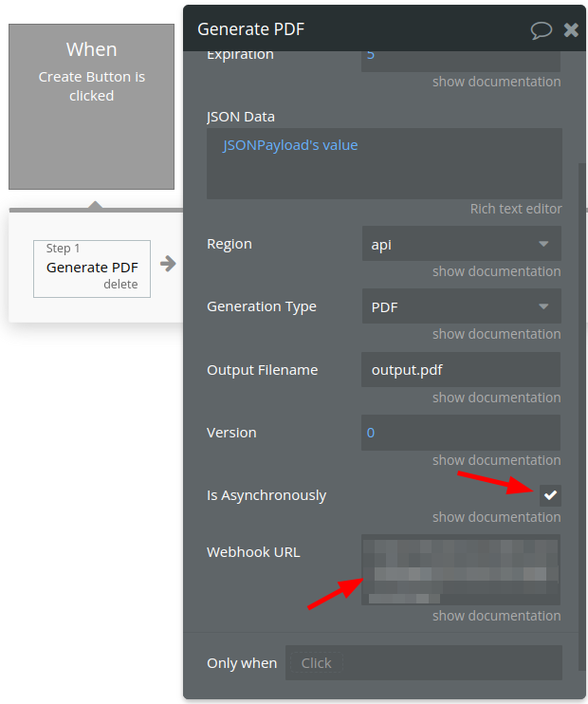Select the Create Button is clicked event
Screen dimensions: 588x704
(91, 106)
